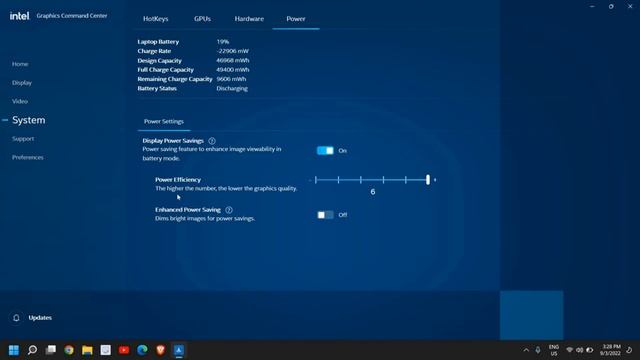Select System in the sidebar
640x360 pixels.
coord(29,120)
